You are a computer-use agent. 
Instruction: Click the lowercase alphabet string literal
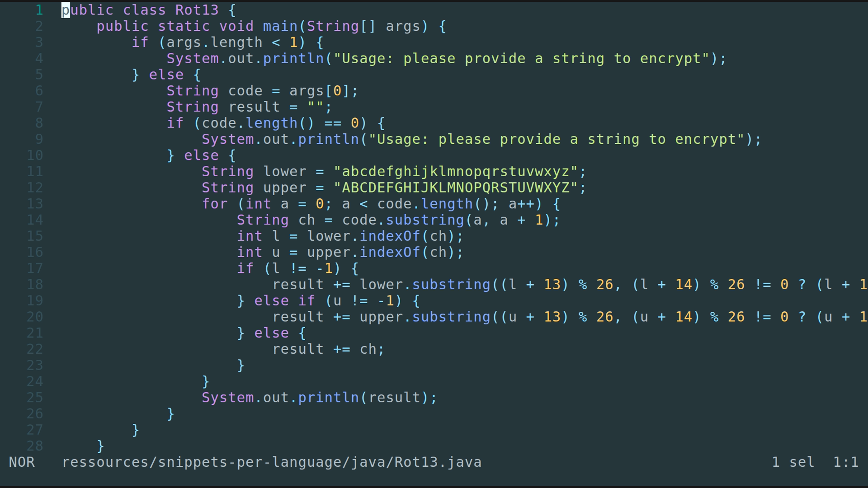pyautogui.click(x=459, y=171)
